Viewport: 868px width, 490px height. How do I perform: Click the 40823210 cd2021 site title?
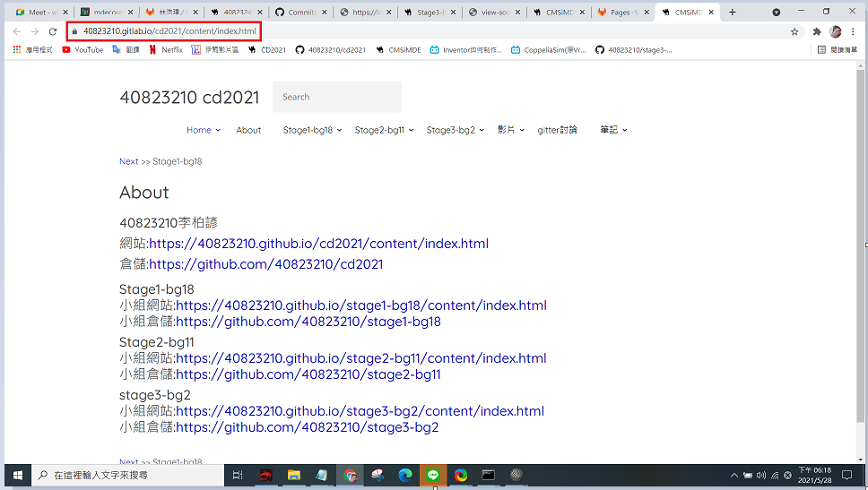(x=189, y=98)
